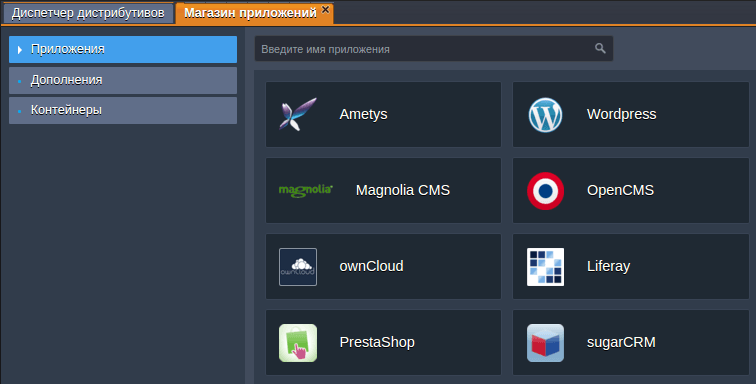This screenshot has width=756, height=384.
Task: Select the sugarCRM application label
Action: tap(621, 343)
